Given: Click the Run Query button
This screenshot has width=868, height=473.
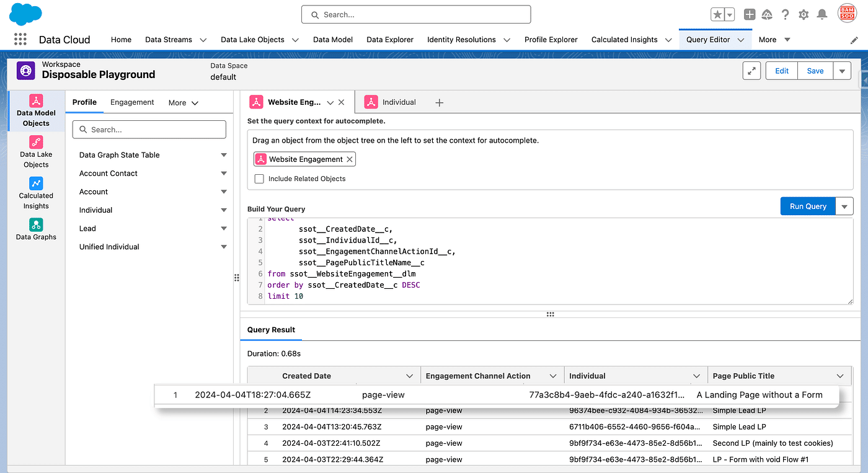Looking at the screenshot, I should coord(808,206).
